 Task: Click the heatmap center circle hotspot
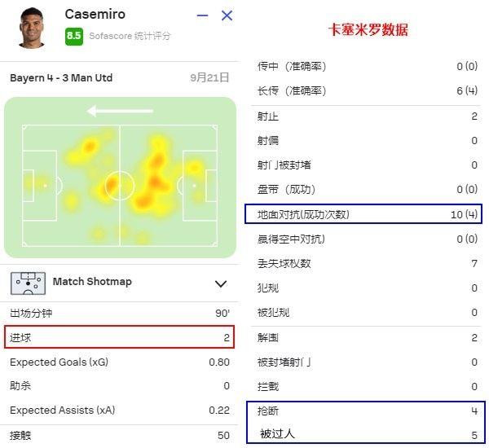coord(119,186)
